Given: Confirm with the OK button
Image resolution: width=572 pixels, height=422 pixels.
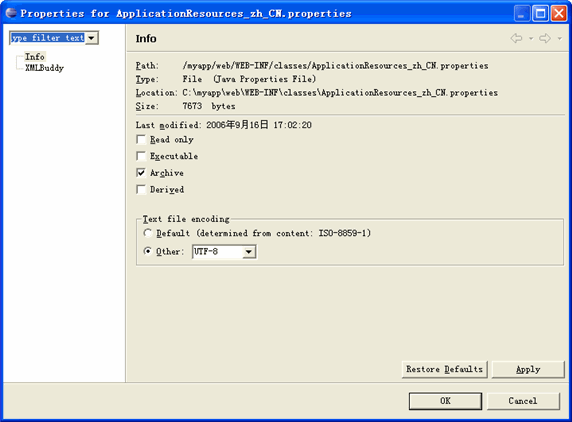Looking at the screenshot, I should (x=445, y=401).
